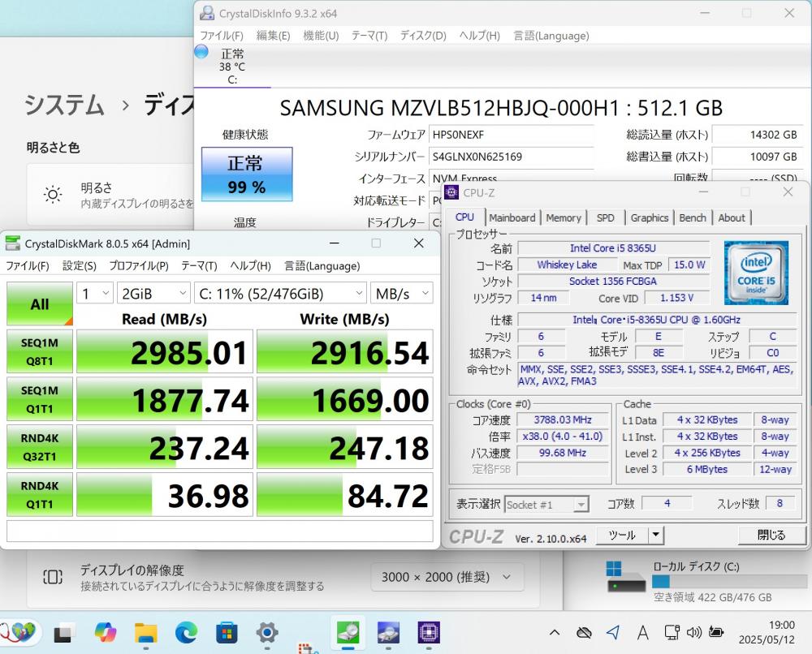Viewport: 812px width, 654px height.
Task: Open 設定(S) menu in CrystalDiskMark
Action: 80,266
